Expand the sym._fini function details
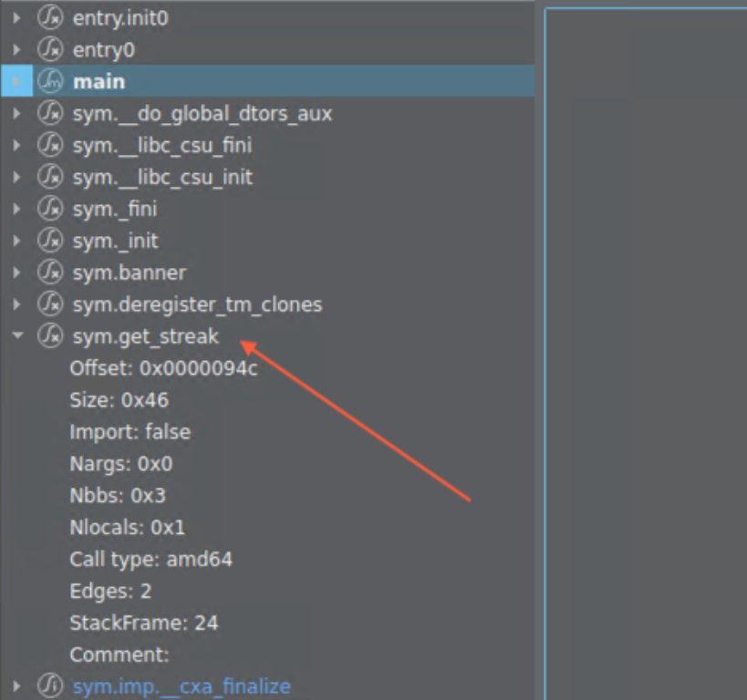Screen dimensions: 747x700 [x=17, y=209]
